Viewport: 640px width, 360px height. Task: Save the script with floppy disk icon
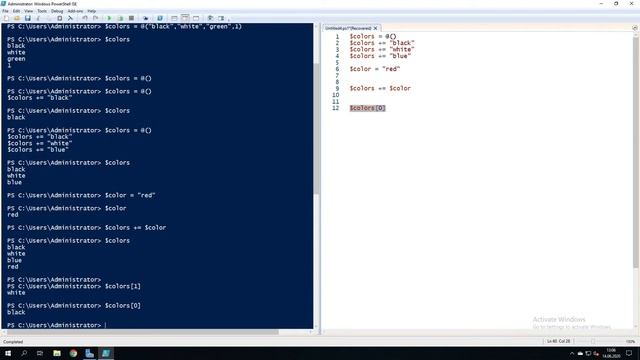coord(28,18)
